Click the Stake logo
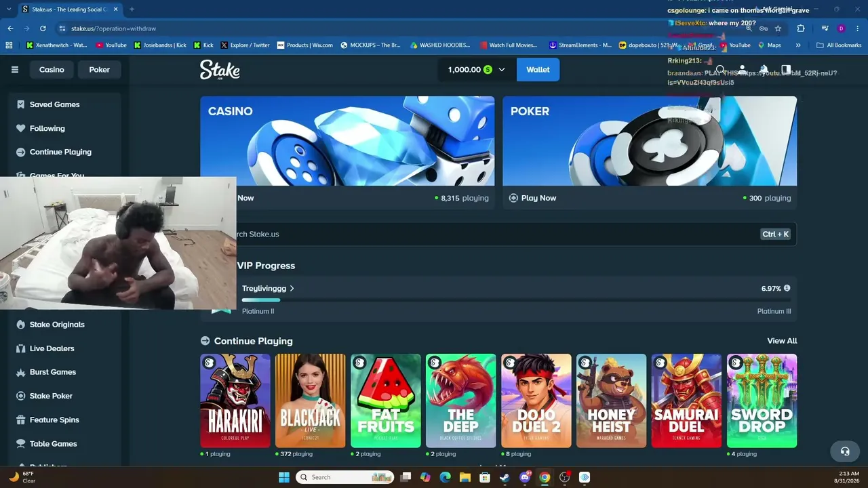 point(220,70)
